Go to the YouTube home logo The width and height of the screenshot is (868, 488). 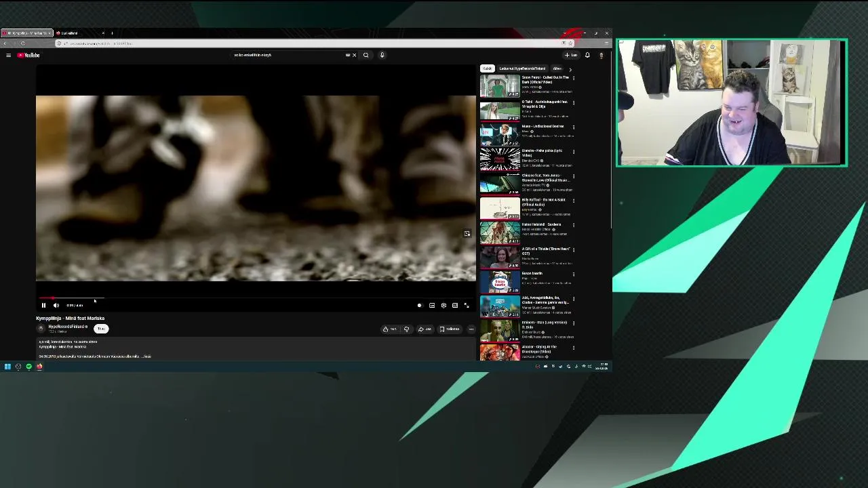pyautogui.click(x=28, y=55)
